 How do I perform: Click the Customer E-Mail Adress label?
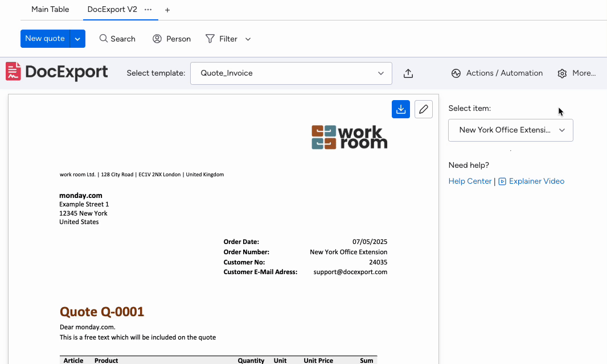(x=261, y=272)
